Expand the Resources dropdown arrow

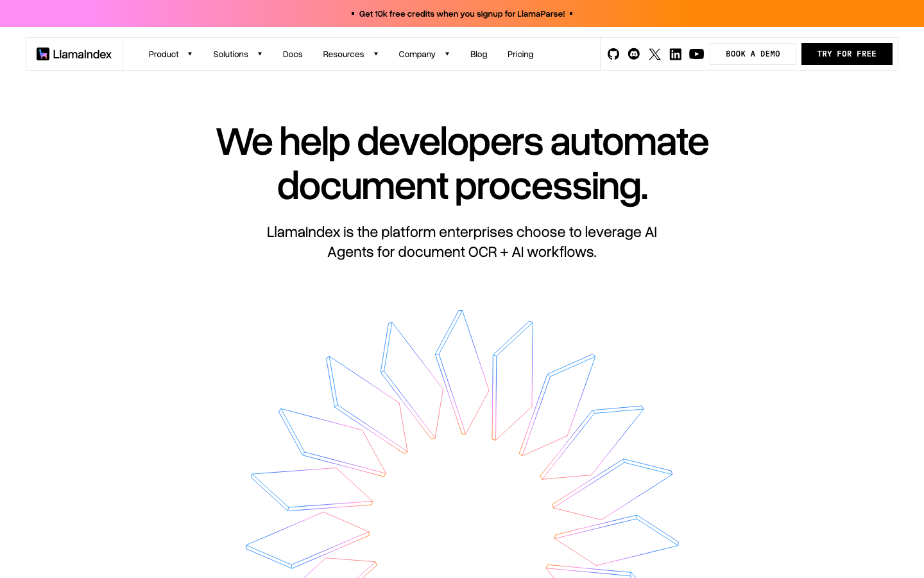point(376,54)
